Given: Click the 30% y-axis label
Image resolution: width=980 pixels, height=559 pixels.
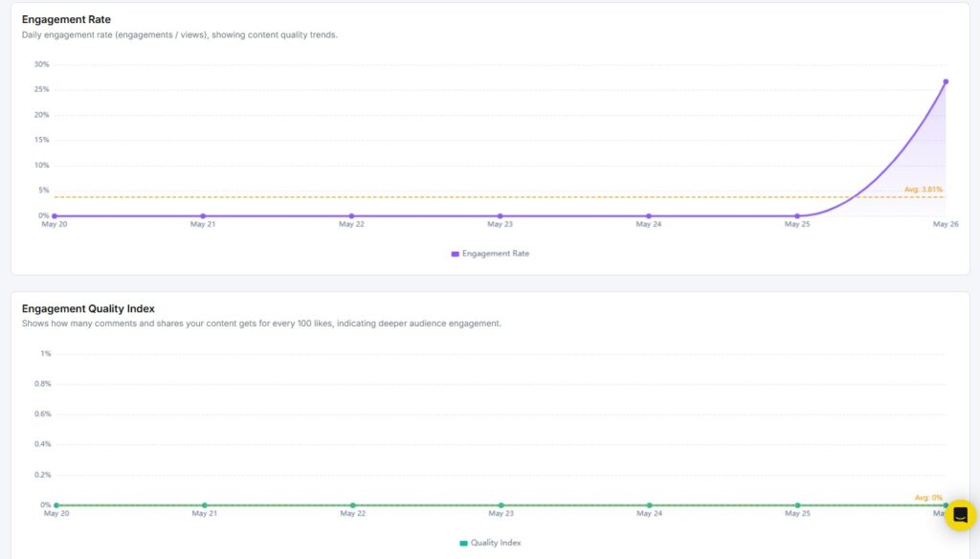Looking at the screenshot, I should pyautogui.click(x=41, y=64).
